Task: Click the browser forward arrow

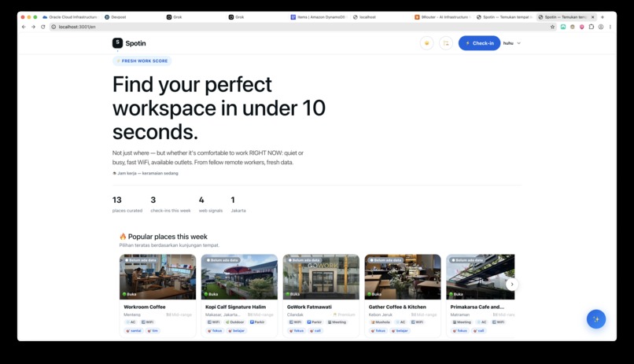Action: click(x=33, y=27)
